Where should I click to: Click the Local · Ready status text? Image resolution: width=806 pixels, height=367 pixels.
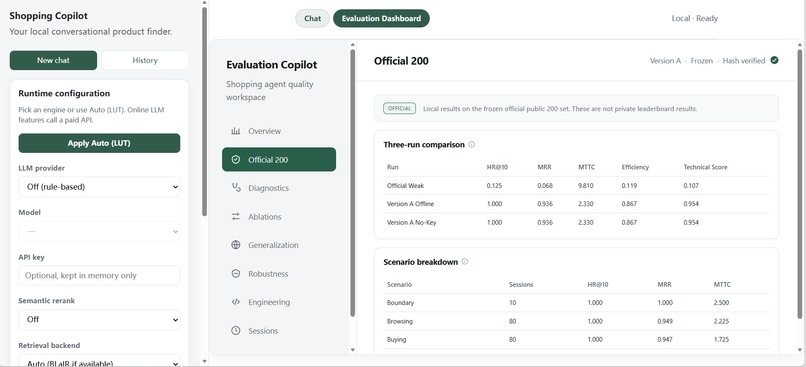[694, 19]
